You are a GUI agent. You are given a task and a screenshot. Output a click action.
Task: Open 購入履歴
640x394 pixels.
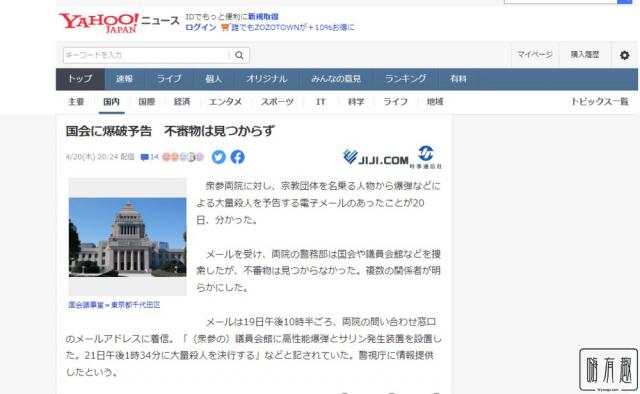click(x=585, y=54)
